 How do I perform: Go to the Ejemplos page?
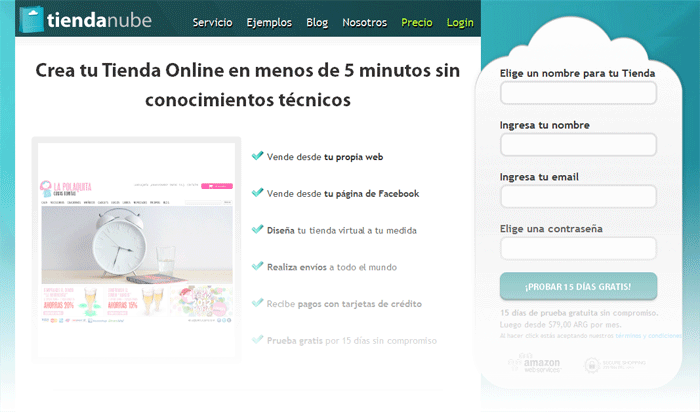coord(268,21)
